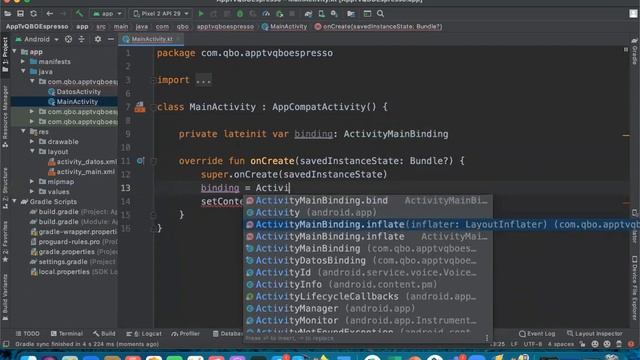Click the scroll-from-source target icon in Project panel
This screenshot has height=360, width=640.
click(x=69, y=39)
